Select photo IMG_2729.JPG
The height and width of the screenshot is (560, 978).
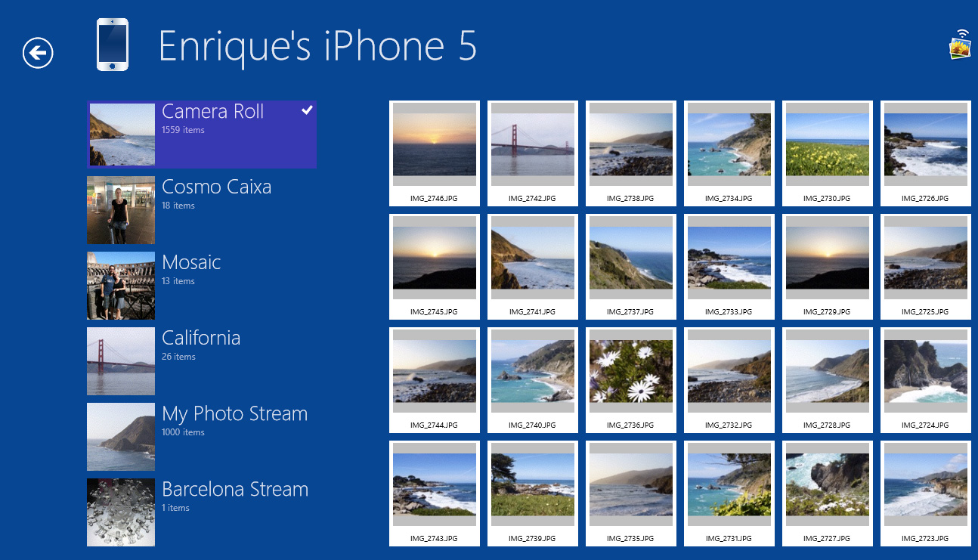pos(828,267)
